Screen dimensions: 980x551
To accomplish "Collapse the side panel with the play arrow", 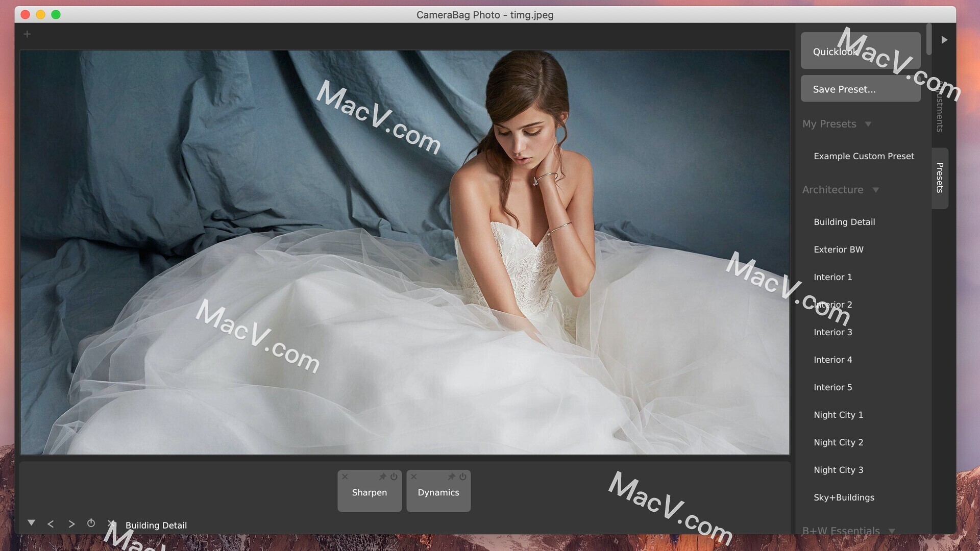I will point(944,40).
